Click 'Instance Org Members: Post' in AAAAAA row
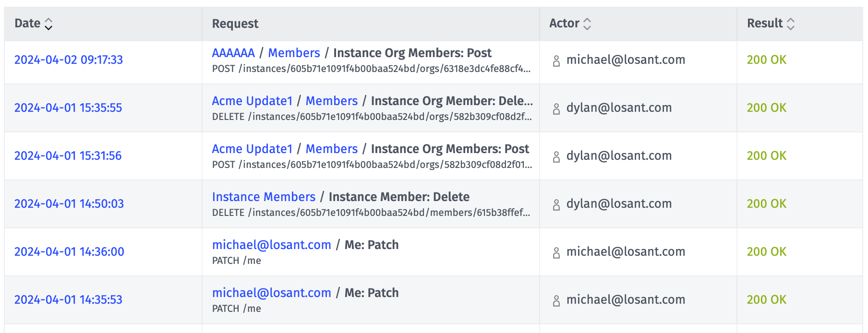 (412, 53)
